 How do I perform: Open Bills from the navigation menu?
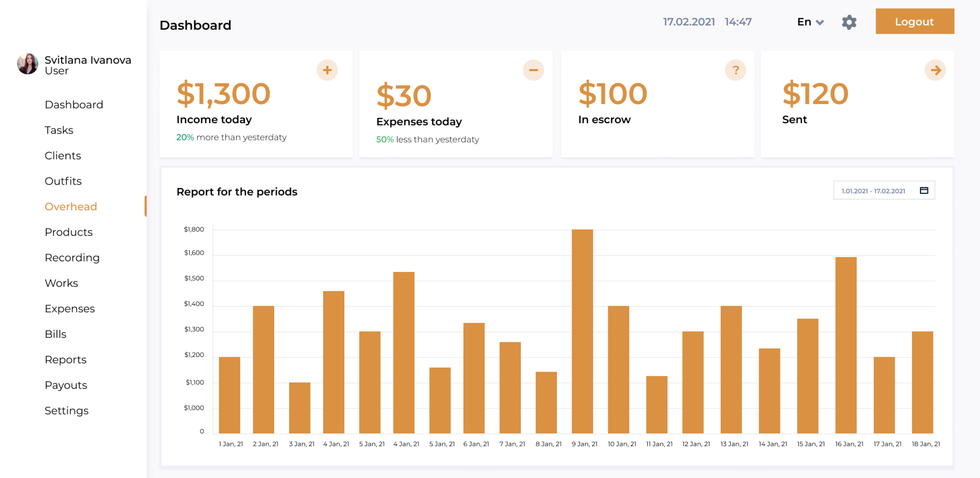pos(56,334)
